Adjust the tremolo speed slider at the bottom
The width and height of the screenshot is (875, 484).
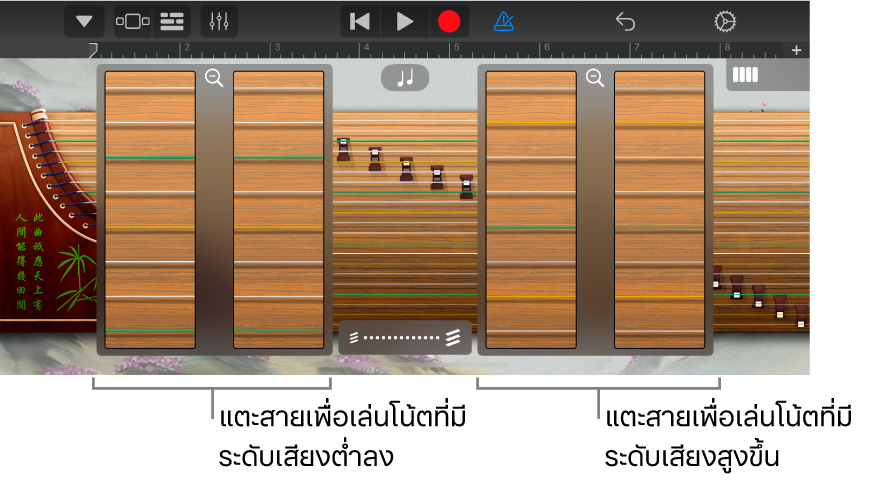(405, 337)
